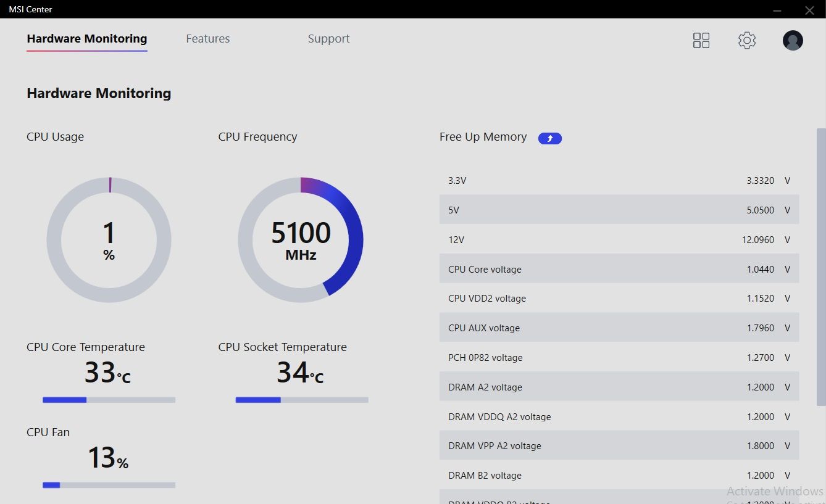826x504 pixels.
Task: Select the Hardware Monitoring tab
Action: click(x=87, y=39)
